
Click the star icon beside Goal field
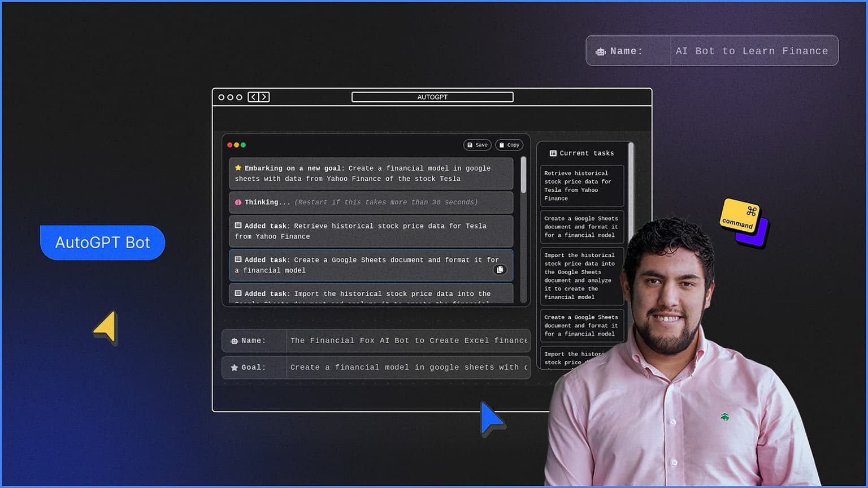[x=235, y=368]
